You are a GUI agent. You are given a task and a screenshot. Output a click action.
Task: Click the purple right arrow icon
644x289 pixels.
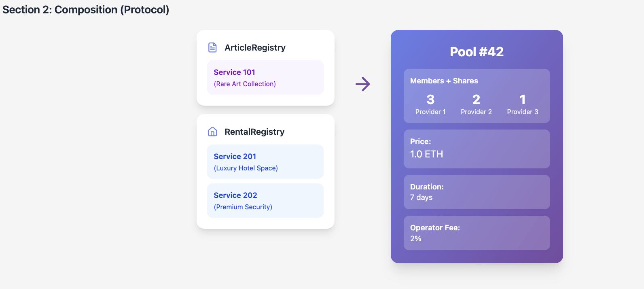[x=363, y=84]
